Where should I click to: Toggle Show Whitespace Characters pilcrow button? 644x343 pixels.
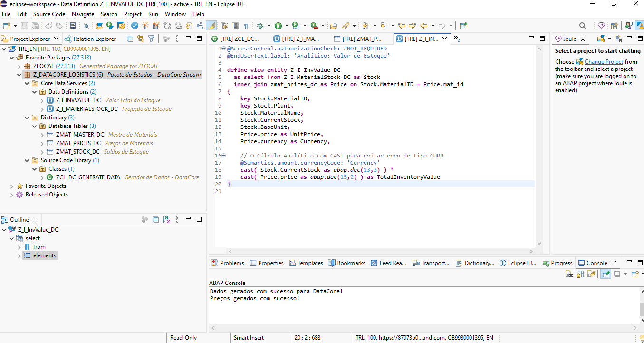[x=246, y=26]
